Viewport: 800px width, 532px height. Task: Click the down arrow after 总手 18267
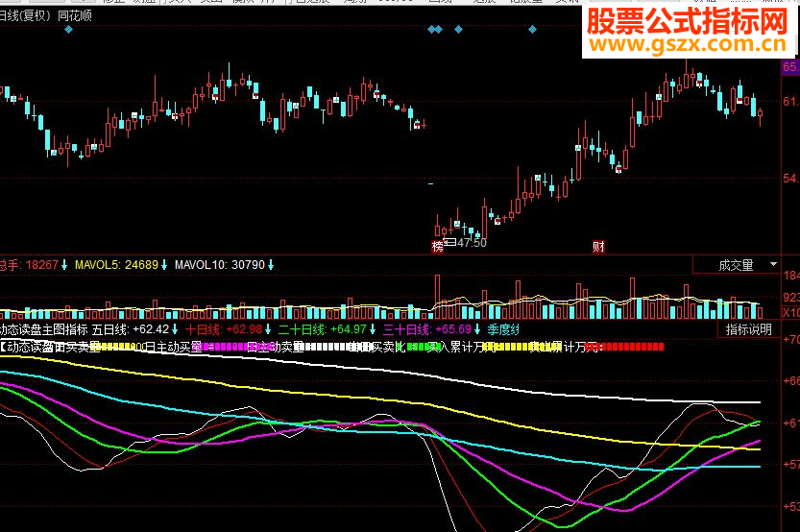pos(64,265)
